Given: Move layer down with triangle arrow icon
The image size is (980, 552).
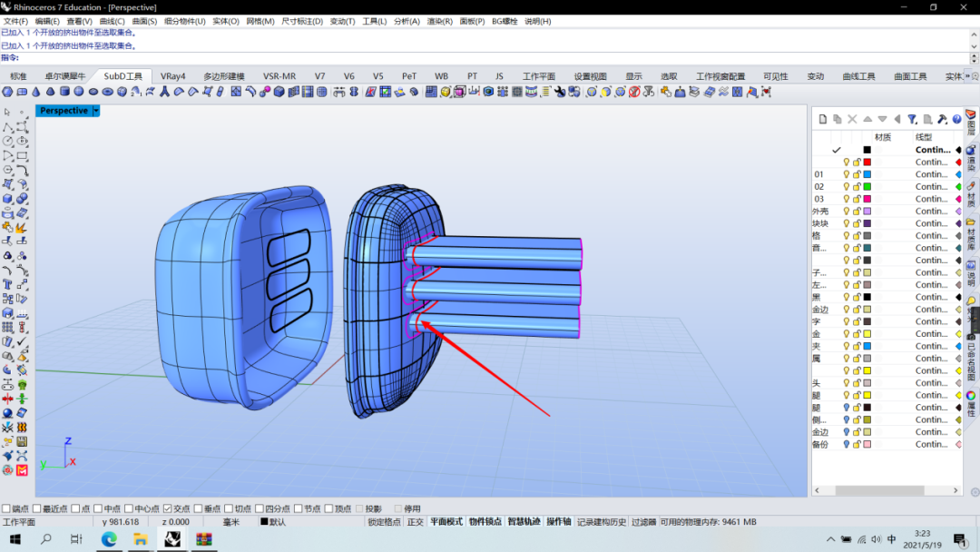Looking at the screenshot, I should coord(883,120).
